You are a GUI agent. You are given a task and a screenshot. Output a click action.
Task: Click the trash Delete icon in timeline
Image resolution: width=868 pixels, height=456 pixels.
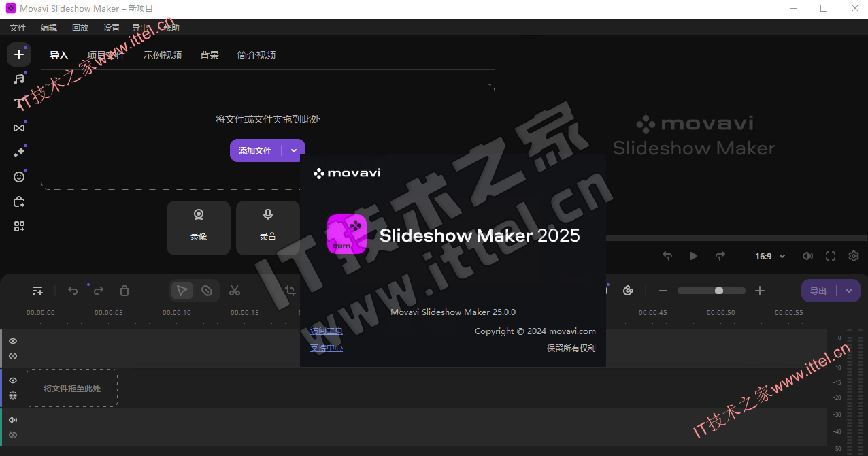[x=124, y=291]
